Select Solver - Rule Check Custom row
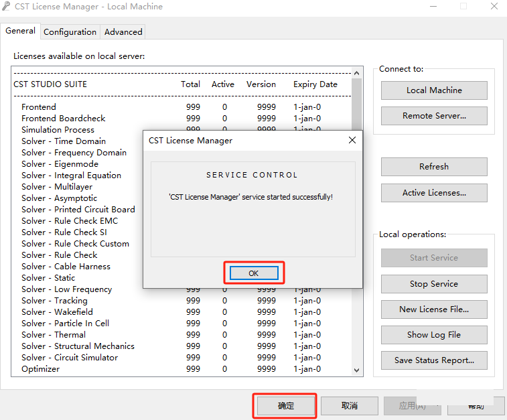507x420 pixels. [78, 243]
